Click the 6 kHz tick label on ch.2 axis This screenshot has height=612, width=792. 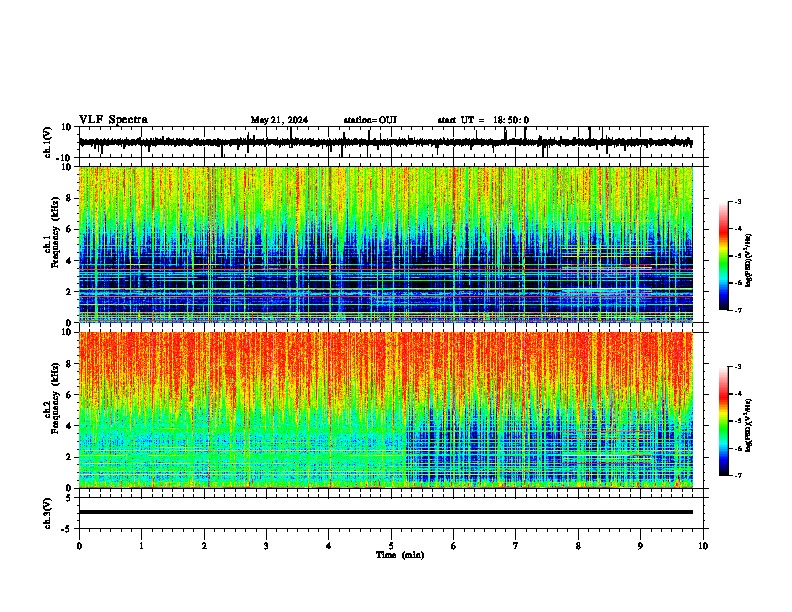69,395
